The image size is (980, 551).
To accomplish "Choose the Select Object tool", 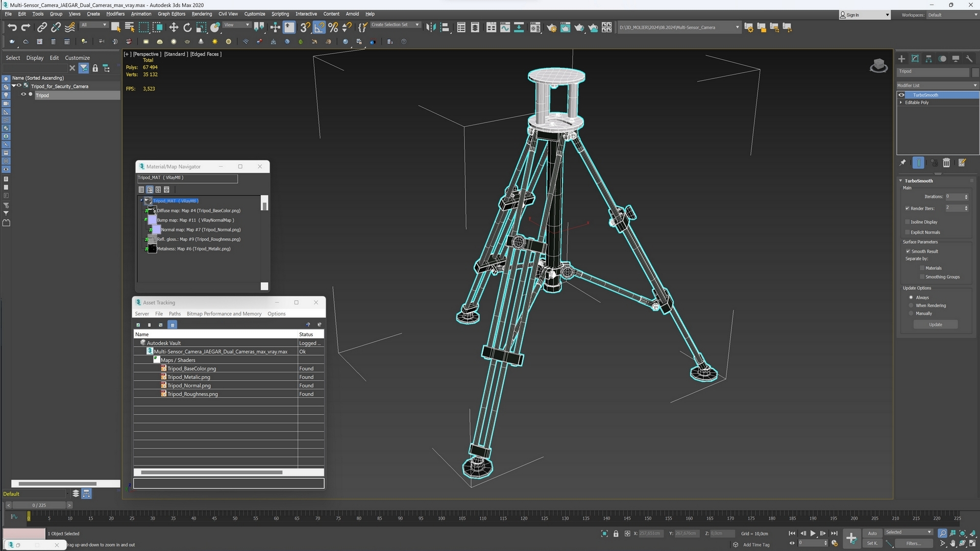I will pyautogui.click(x=116, y=28).
